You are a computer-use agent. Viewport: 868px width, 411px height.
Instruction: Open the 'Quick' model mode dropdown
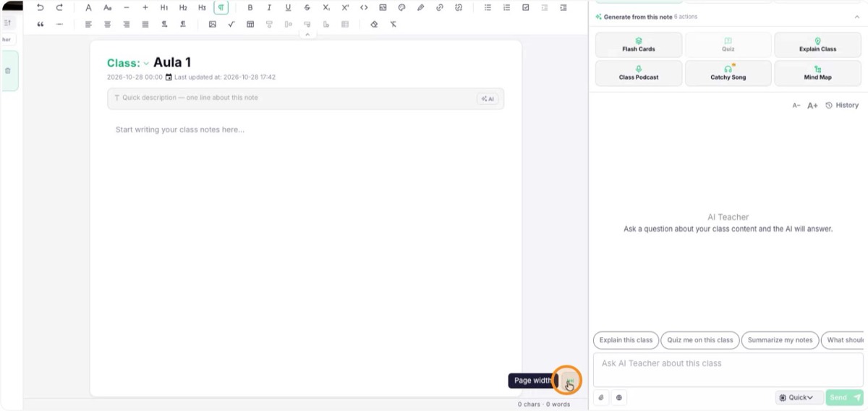pos(799,397)
